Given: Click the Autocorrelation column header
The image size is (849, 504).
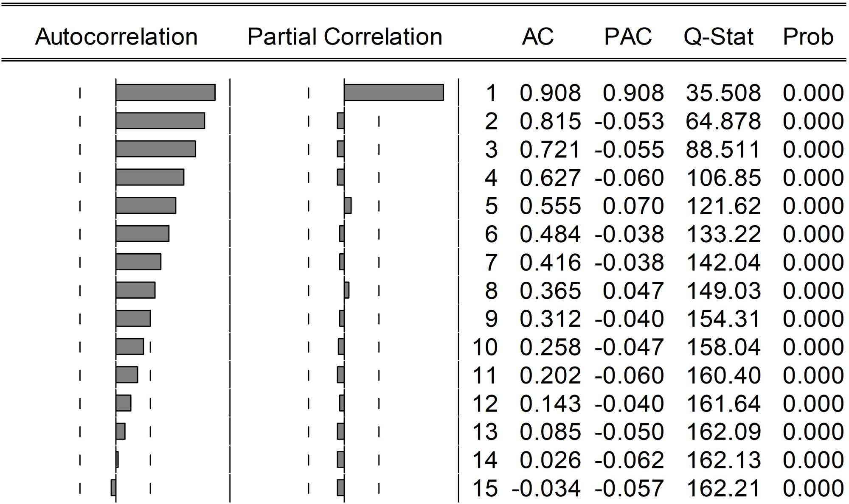Looking at the screenshot, I should point(116,36).
